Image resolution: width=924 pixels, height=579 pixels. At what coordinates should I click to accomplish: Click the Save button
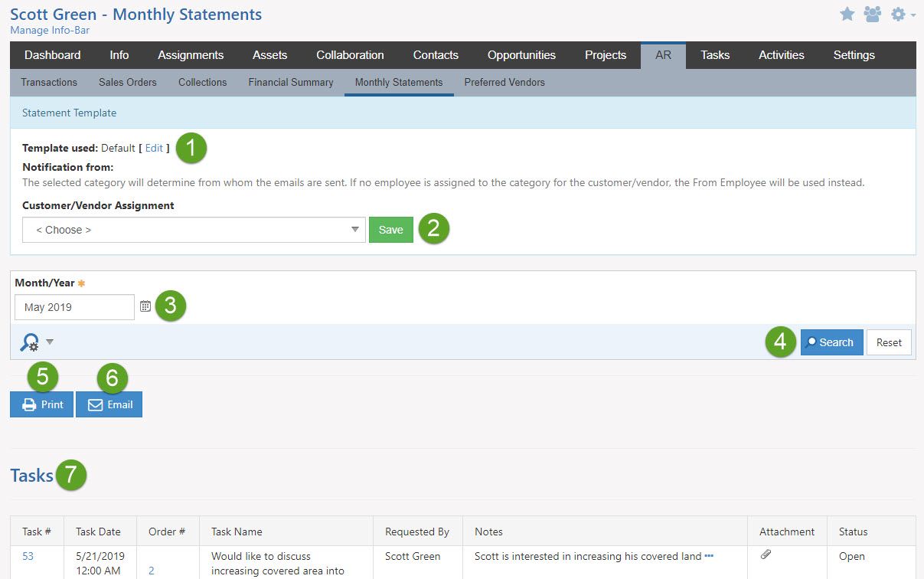390,229
